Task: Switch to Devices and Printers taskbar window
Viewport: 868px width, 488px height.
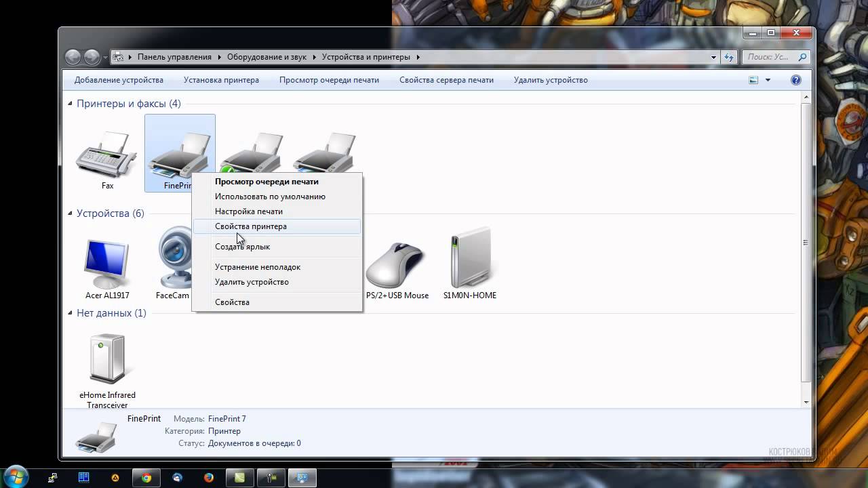Action: [x=302, y=477]
